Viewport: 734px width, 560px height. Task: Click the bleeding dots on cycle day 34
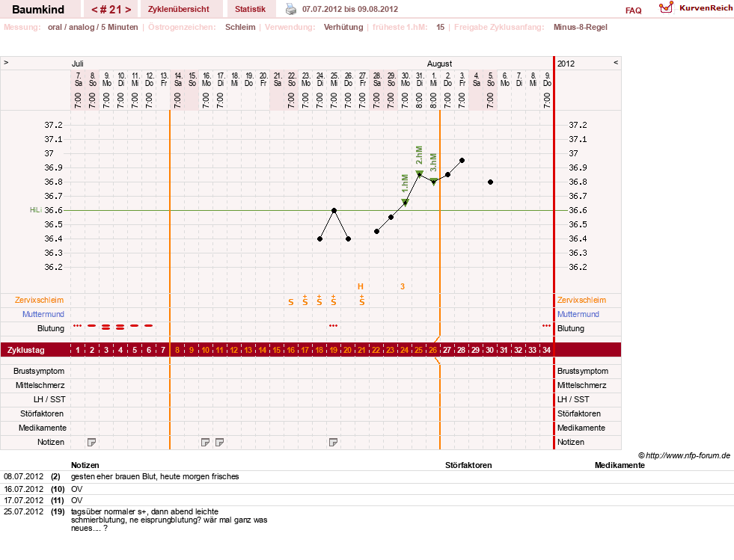[x=546, y=326]
